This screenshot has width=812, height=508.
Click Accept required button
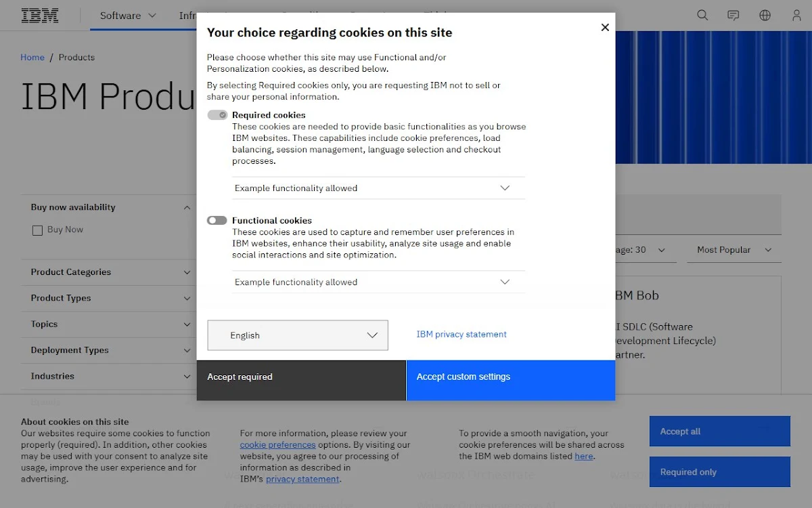(301, 380)
